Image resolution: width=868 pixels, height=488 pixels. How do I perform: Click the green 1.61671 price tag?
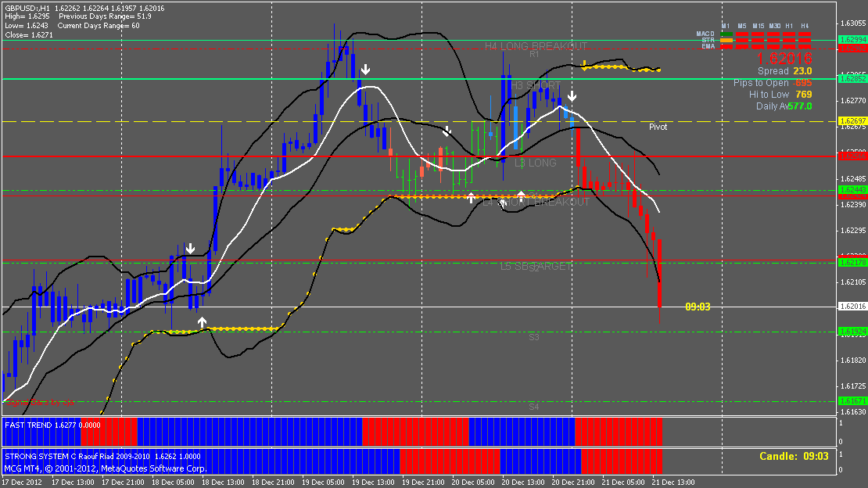[853, 401]
